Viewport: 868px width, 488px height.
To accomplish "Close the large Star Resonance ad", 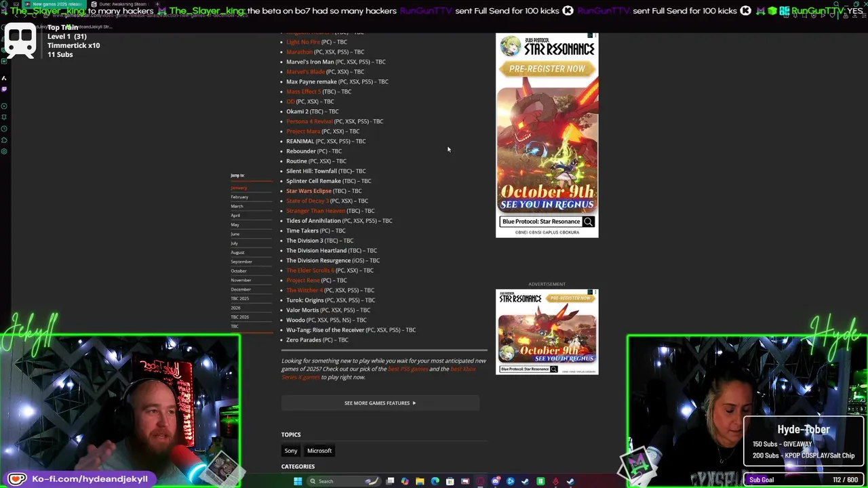I will point(595,35).
